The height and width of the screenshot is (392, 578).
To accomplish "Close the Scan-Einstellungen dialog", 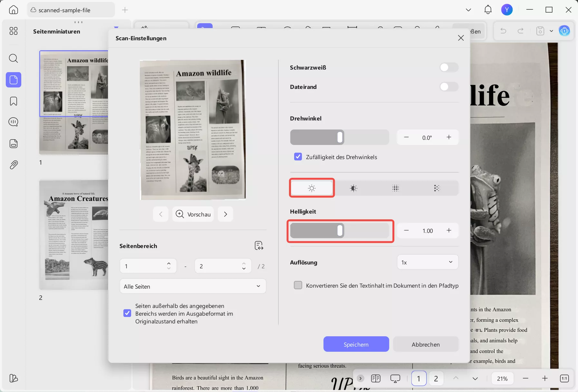I will [x=461, y=38].
